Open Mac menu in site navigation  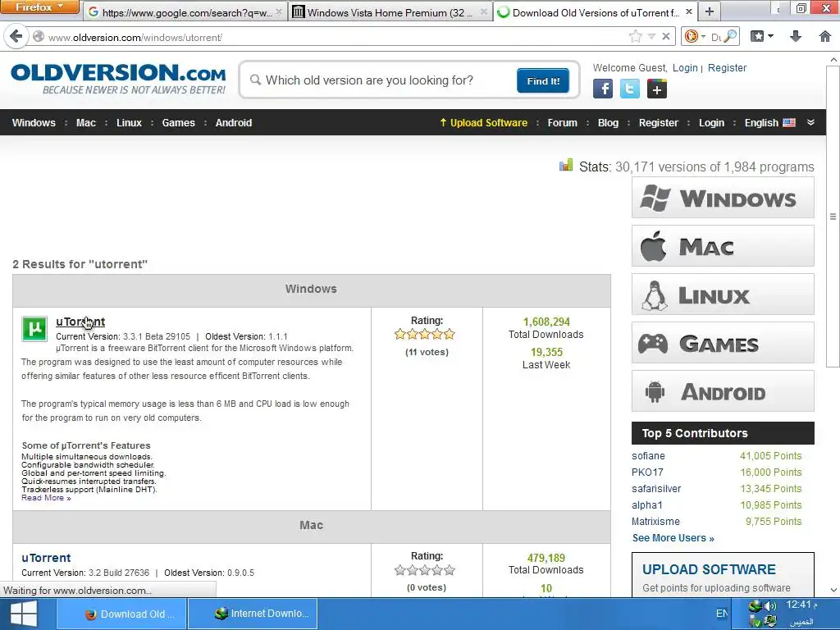coord(85,123)
